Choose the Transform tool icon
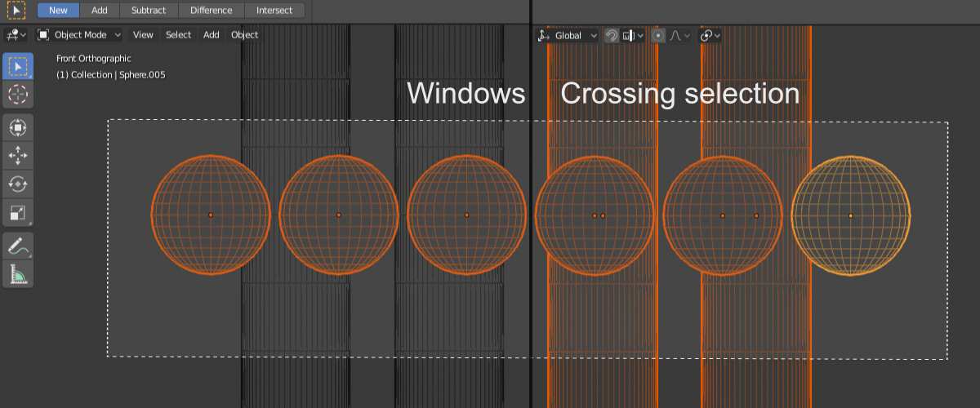The height and width of the screenshot is (408, 980). coord(18,128)
